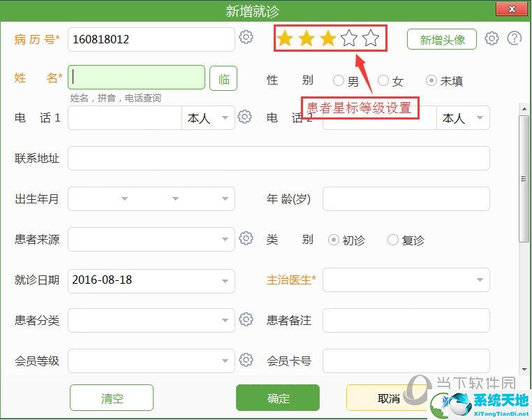The image size is (532, 420).
Task: Focus the 患者备注 input field
Action: [406, 320]
